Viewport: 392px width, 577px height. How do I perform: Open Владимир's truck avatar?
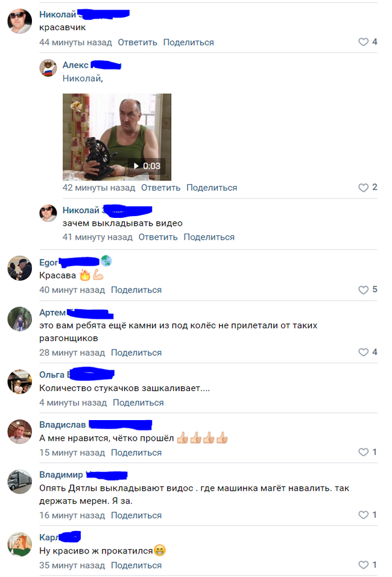coord(20,482)
